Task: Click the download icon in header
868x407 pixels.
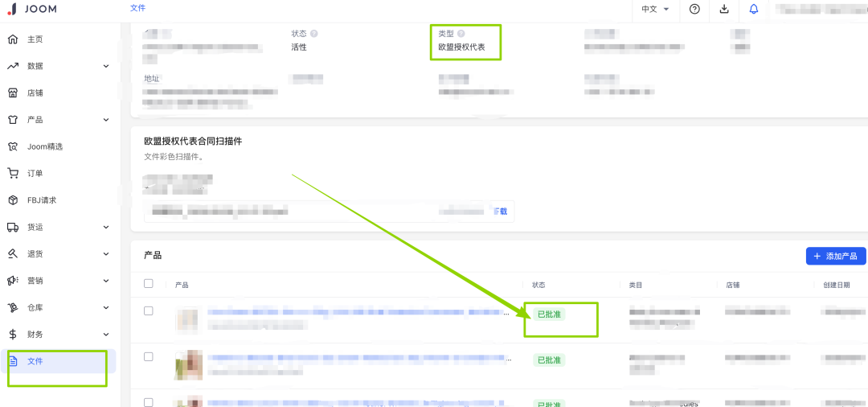Action: click(723, 9)
